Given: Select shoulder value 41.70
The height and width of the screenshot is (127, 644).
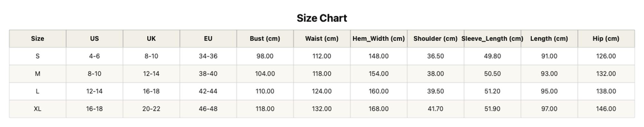Looking at the screenshot, I should click(x=435, y=109).
